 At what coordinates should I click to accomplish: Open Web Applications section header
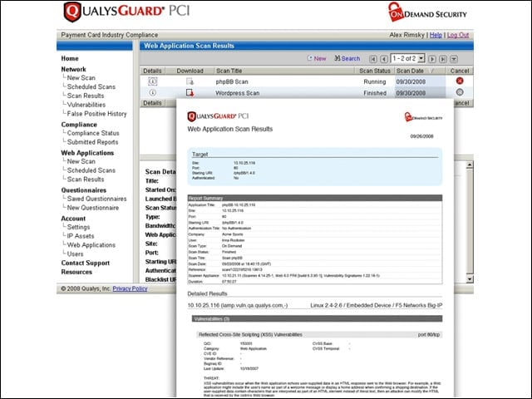click(x=87, y=153)
